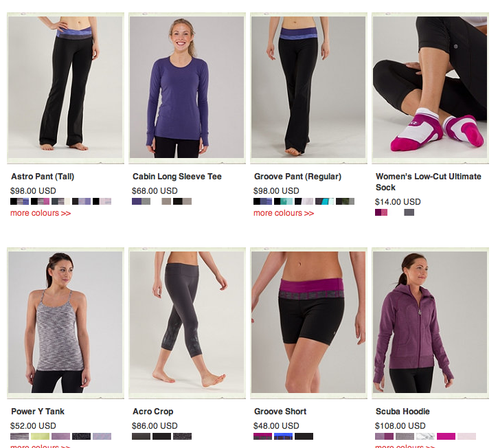The image size is (498, 448).
Task: Open the Astro Pant (Tall) product image
Action: tap(65, 87)
